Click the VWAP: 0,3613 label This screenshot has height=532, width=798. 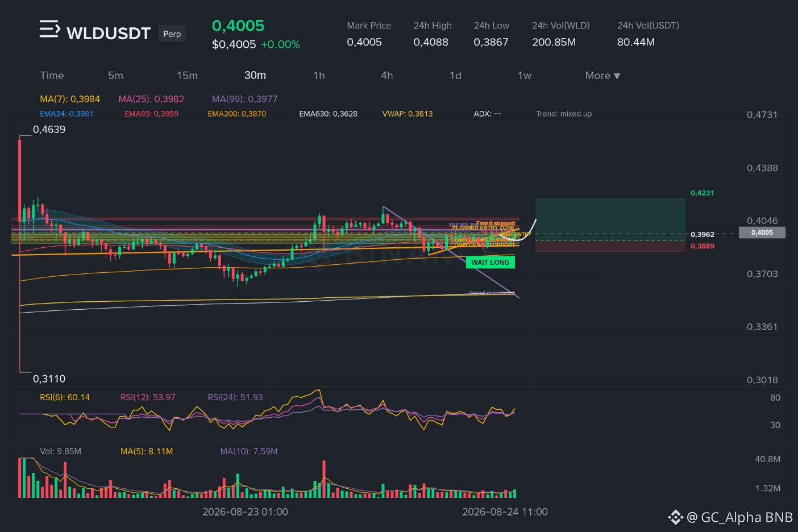(x=408, y=114)
